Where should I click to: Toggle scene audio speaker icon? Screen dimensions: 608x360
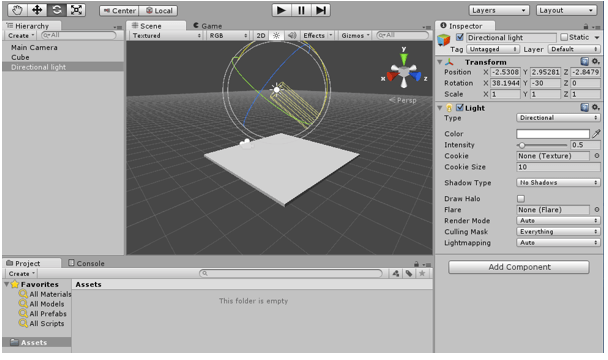292,35
